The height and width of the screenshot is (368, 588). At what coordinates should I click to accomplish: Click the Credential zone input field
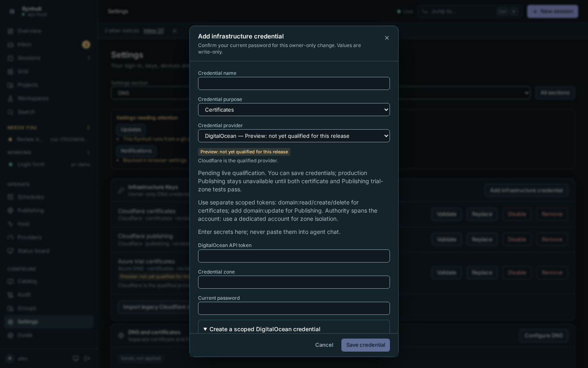(x=294, y=282)
